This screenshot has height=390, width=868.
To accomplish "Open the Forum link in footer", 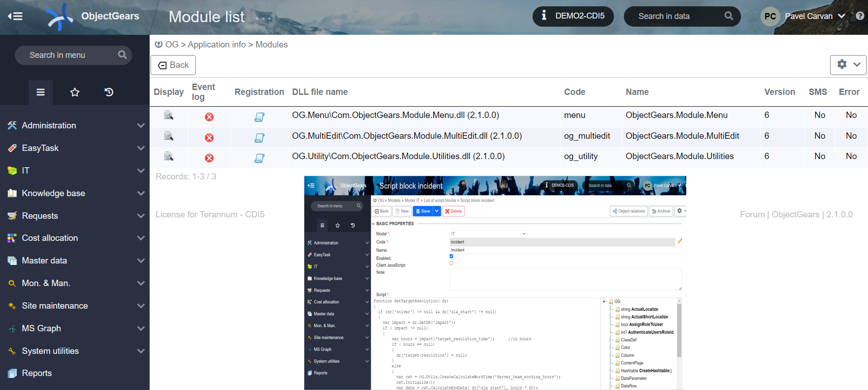I will point(752,215).
